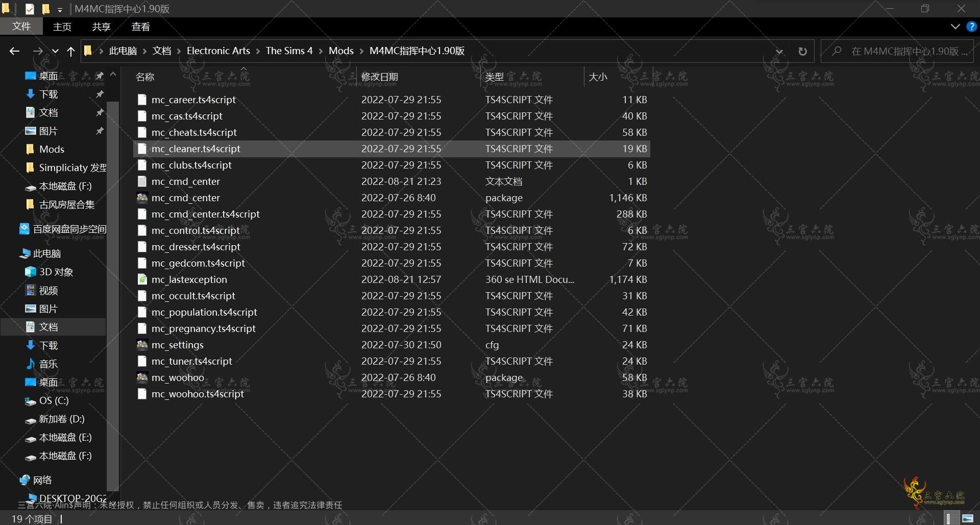This screenshot has width=980, height=525.
Task: Click the Forward navigation arrow
Action: pos(37,51)
